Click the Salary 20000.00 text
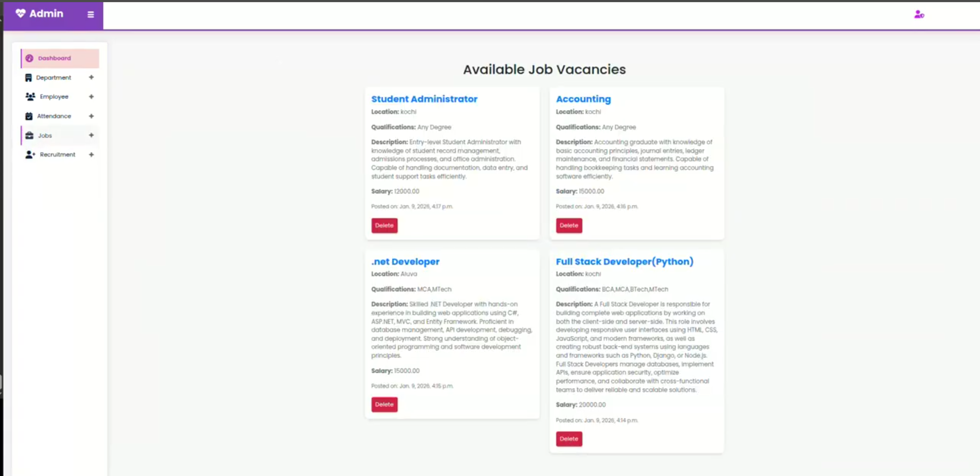 [x=580, y=405]
